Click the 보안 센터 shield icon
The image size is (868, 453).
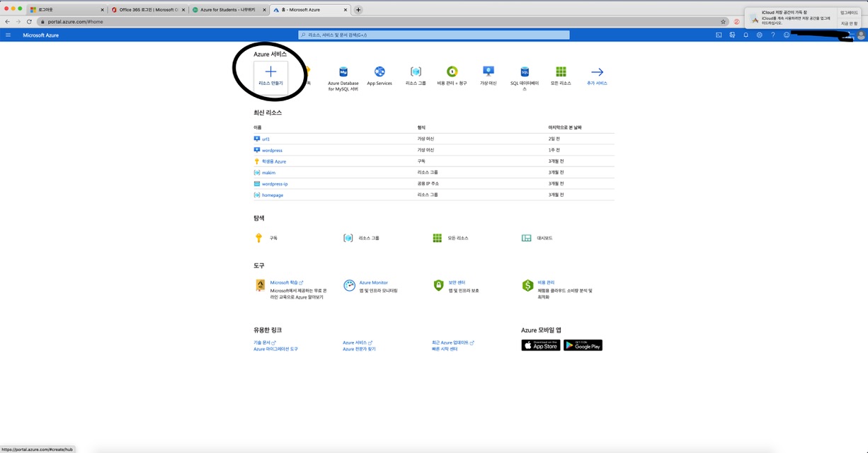(x=438, y=285)
